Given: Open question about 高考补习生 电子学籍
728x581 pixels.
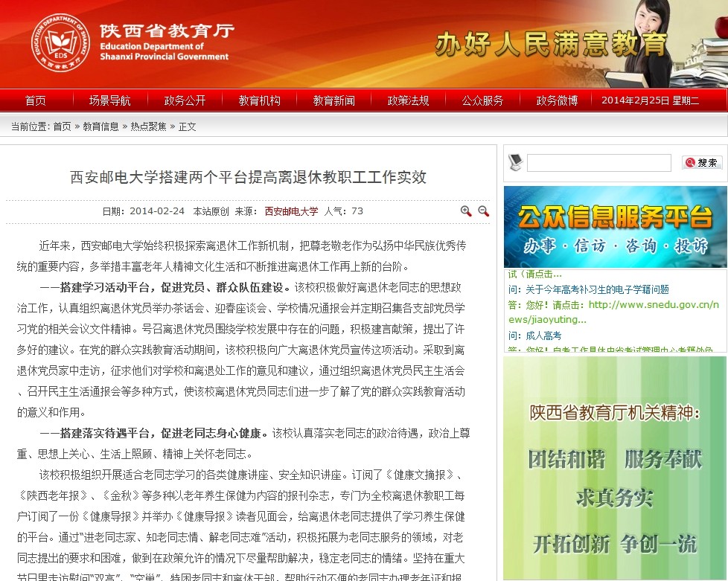Looking at the screenshot, I should coord(593,289).
